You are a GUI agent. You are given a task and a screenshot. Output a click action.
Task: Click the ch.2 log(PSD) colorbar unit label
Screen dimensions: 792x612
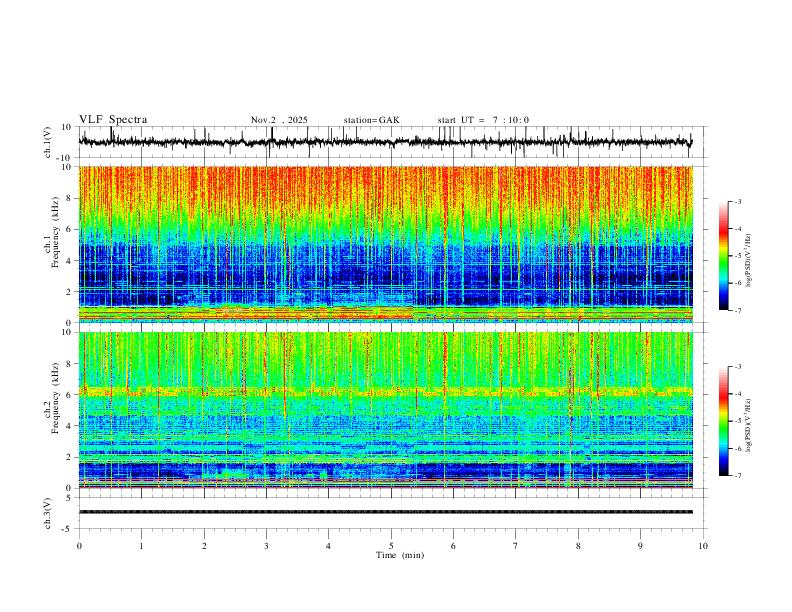(749, 425)
